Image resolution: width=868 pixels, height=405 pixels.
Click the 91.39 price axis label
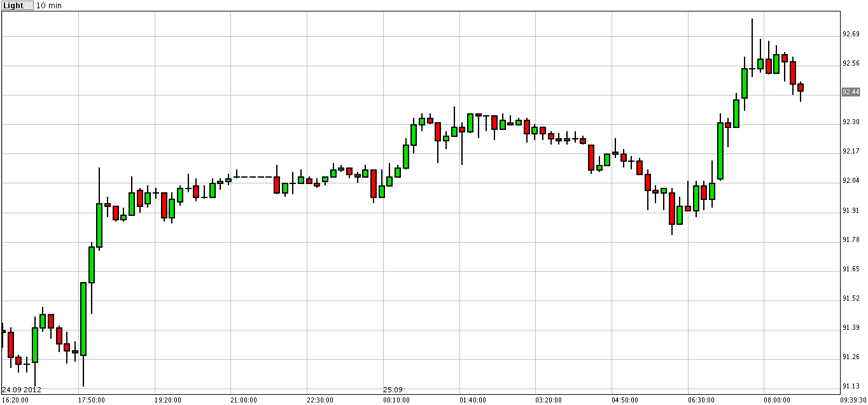tap(851, 328)
